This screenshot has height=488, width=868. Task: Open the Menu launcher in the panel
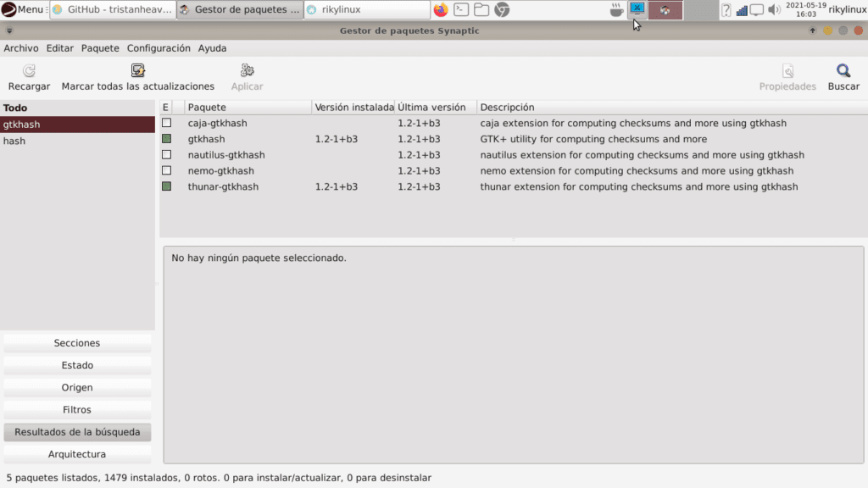[x=23, y=9]
